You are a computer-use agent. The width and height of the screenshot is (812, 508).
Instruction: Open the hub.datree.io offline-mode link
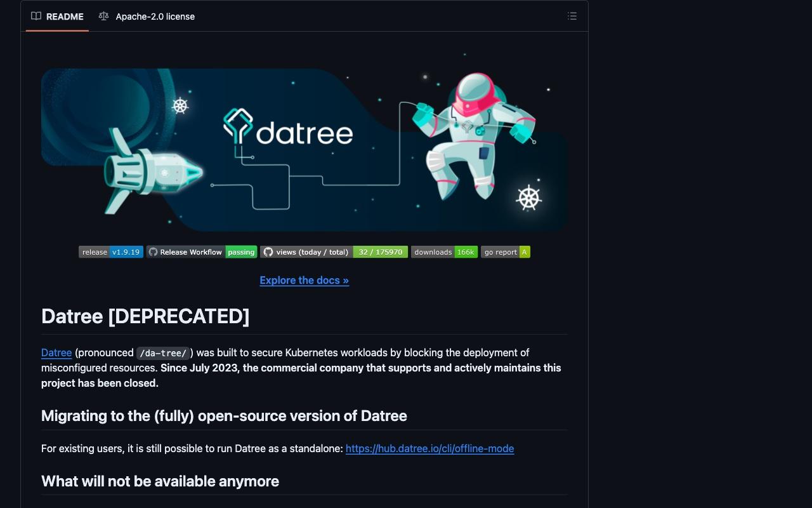point(429,448)
